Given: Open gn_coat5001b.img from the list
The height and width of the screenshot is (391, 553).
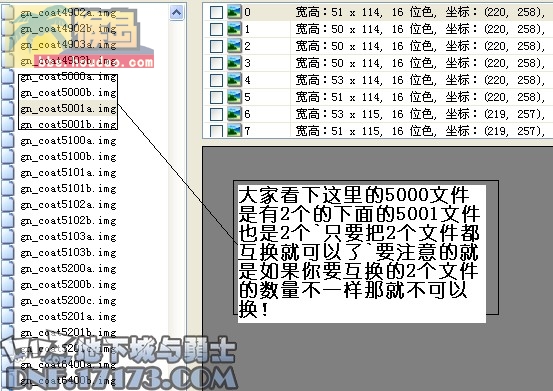Looking at the screenshot, I should tap(68, 124).
